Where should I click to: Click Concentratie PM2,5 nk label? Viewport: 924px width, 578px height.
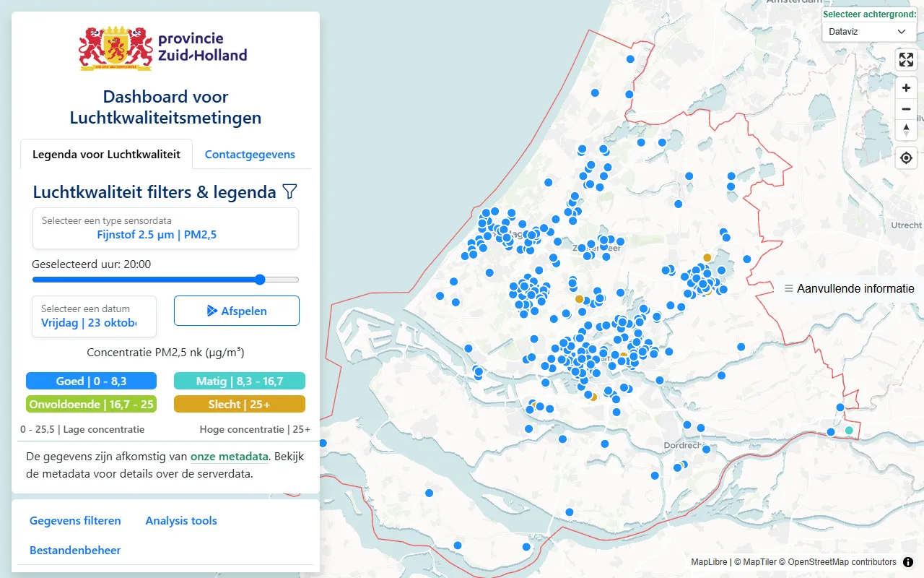[165, 353]
